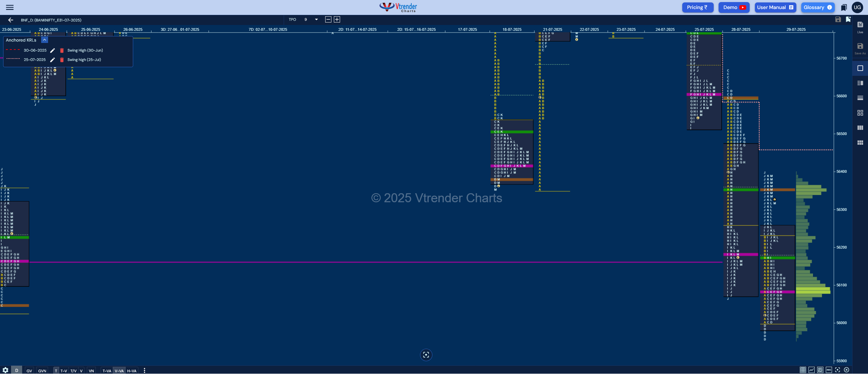868x374 pixels.
Task: Click the save chart icon above price axis
Action: pyautogui.click(x=838, y=19)
